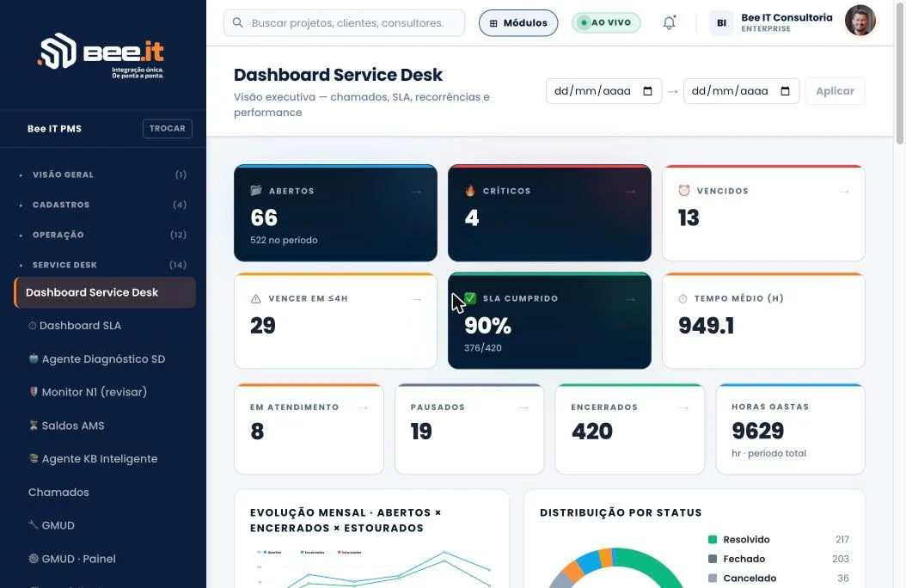Open the Módulos menu

[x=518, y=23]
